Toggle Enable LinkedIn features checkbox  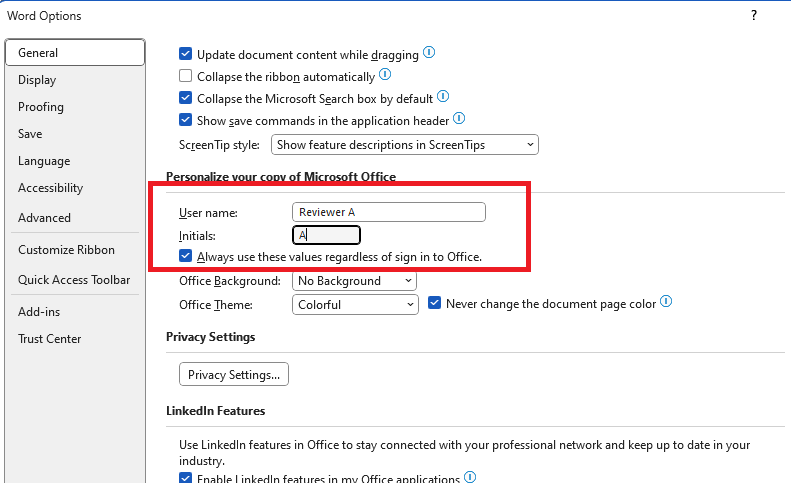coord(186,477)
